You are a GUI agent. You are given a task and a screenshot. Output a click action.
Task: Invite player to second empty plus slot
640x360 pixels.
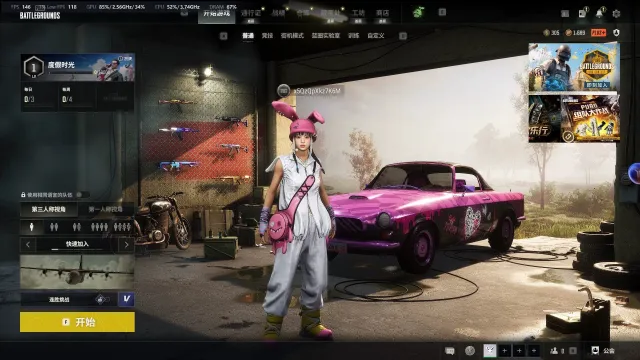click(519, 351)
